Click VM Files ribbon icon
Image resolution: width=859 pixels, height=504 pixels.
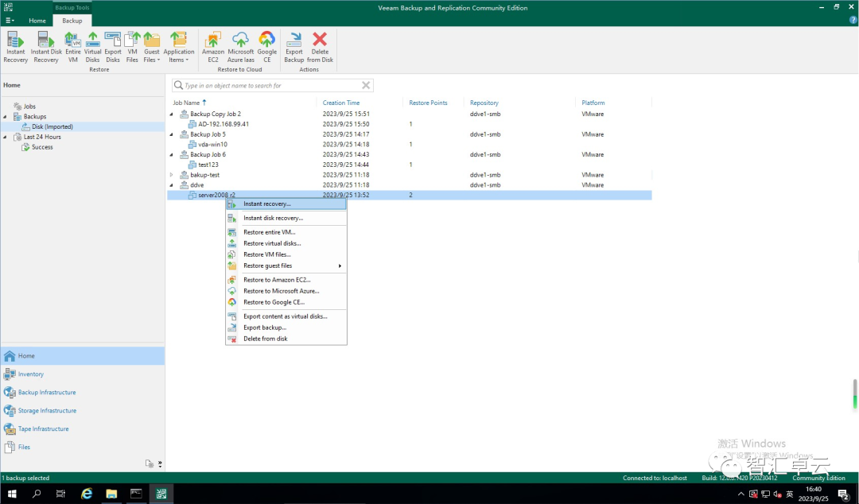pyautogui.click(x=132, y=47)
